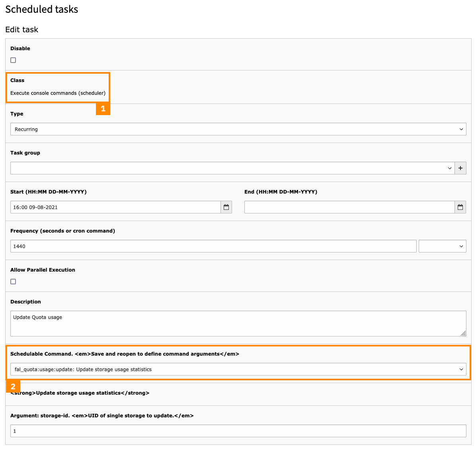Open the Type dropdown showing Recurring
This screenshot has height=450, width=476.
pos(238,129)
